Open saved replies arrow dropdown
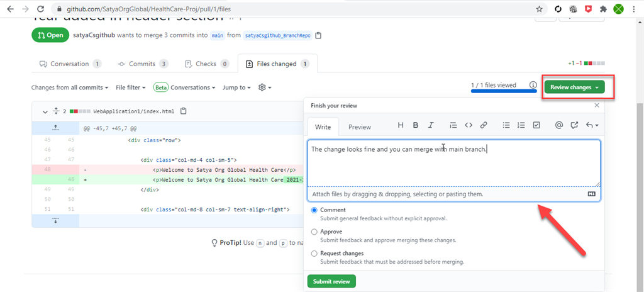The height and width of the screenshot is (292, 644). click(x=592, y=125)
